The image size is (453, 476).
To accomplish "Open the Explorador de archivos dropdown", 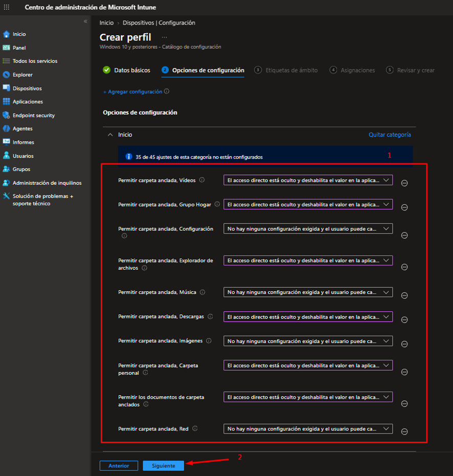I will click(x=308, y=261).
